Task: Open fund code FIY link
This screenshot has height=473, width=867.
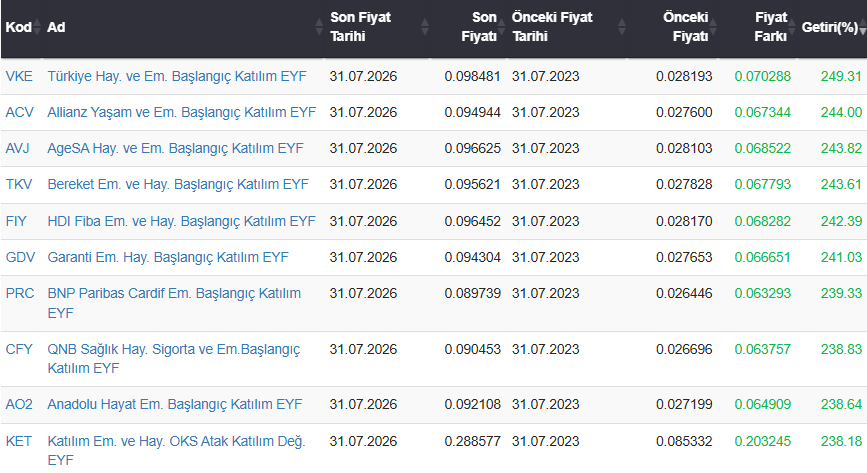Action: [x=16, y=221]
